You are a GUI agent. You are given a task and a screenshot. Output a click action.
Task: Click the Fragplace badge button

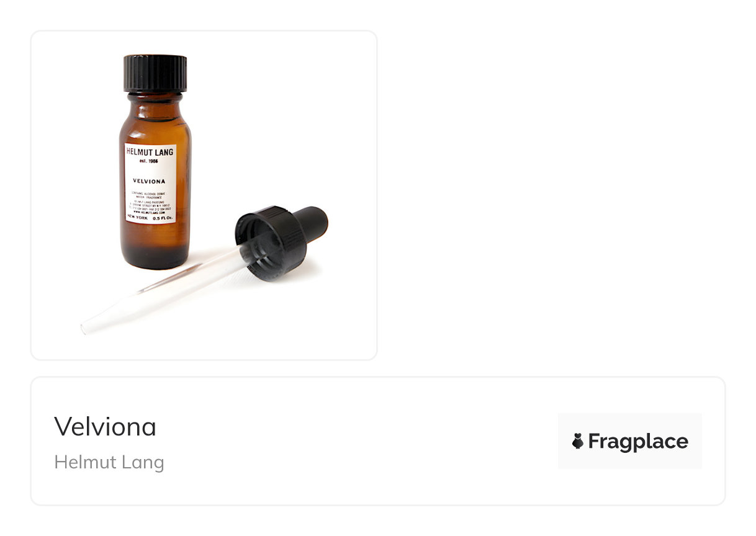tap(629, 441)
